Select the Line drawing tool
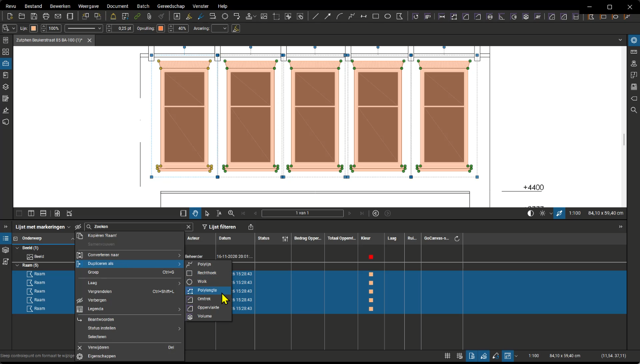640x364 pixels. click(316, 16)
